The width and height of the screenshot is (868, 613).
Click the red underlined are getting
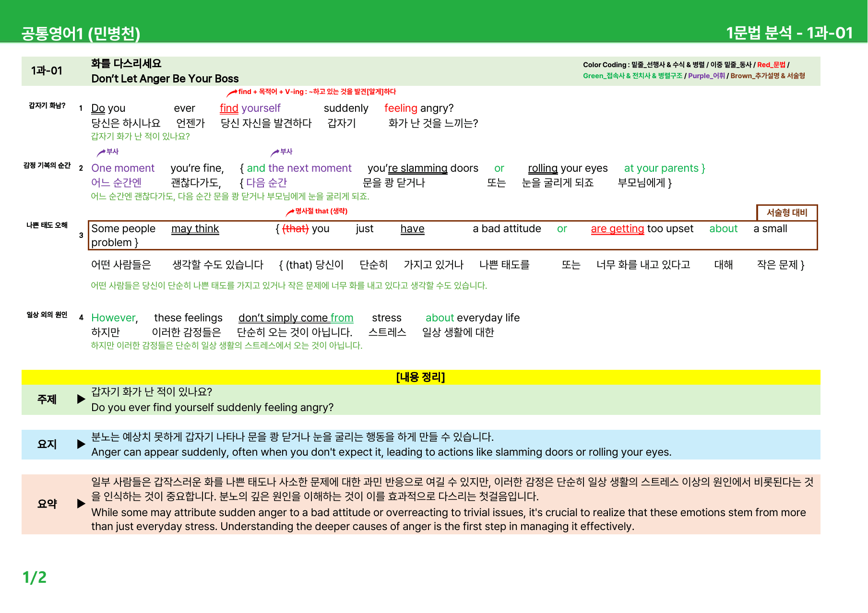pos(618,229)
